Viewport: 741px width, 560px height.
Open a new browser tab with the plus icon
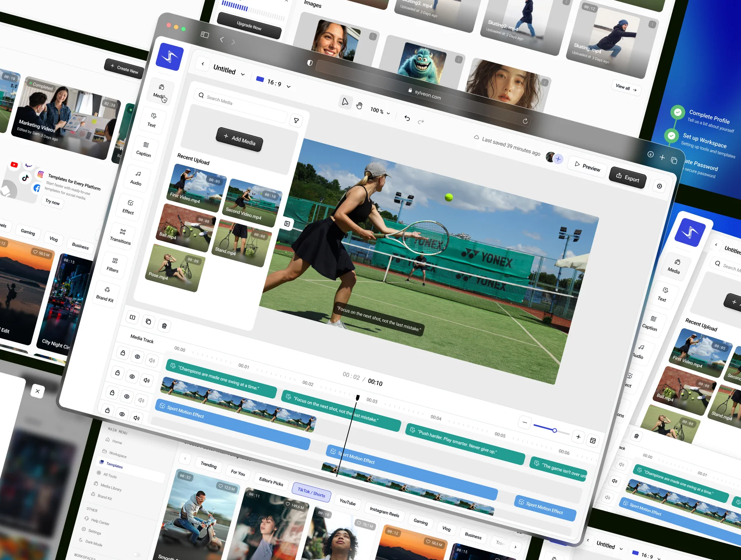click(x=662, y=157)
